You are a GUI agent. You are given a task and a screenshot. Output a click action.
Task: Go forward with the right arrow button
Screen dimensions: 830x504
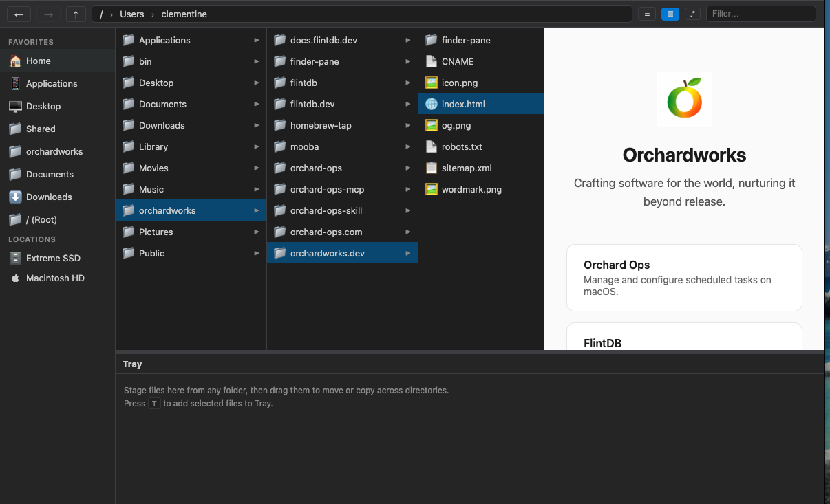(48, 14)
